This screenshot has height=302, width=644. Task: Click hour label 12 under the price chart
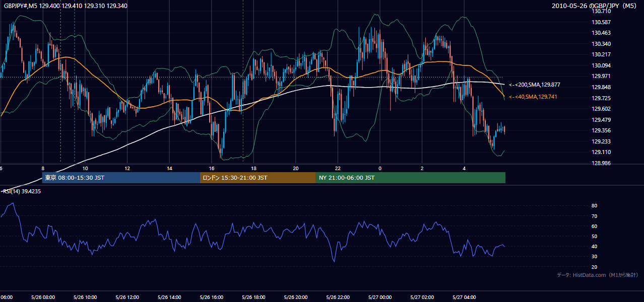(127, 169)
